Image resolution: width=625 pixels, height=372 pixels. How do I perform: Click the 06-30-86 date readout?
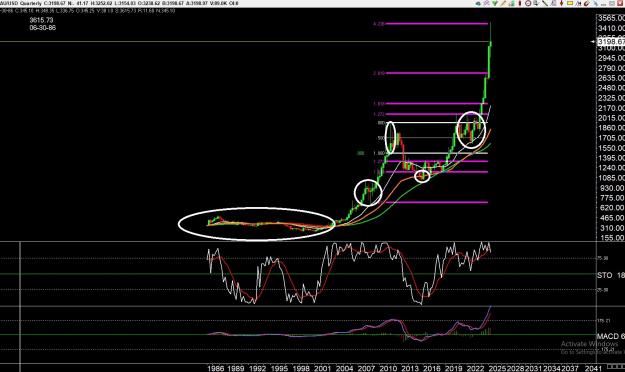click(43, 28)
